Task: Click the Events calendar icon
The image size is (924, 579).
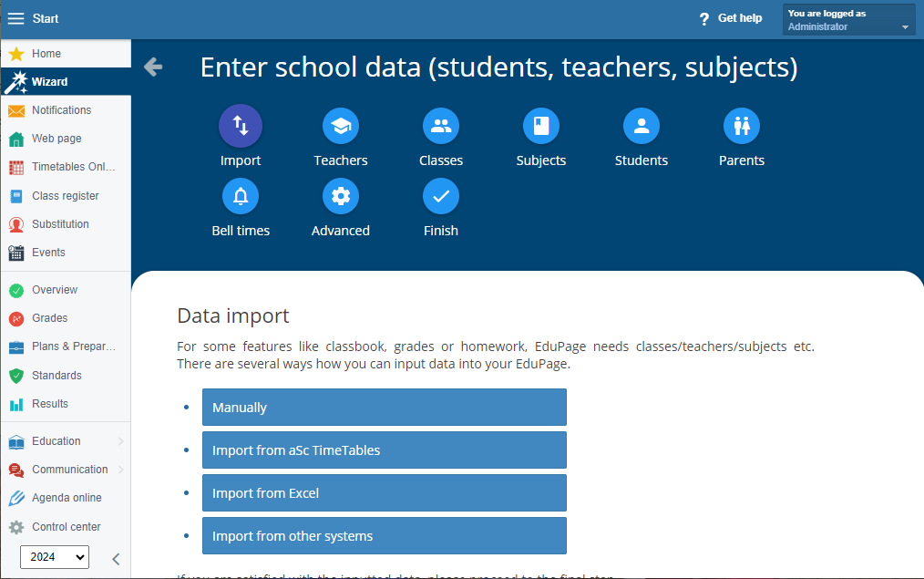Action: click(16, 253)
